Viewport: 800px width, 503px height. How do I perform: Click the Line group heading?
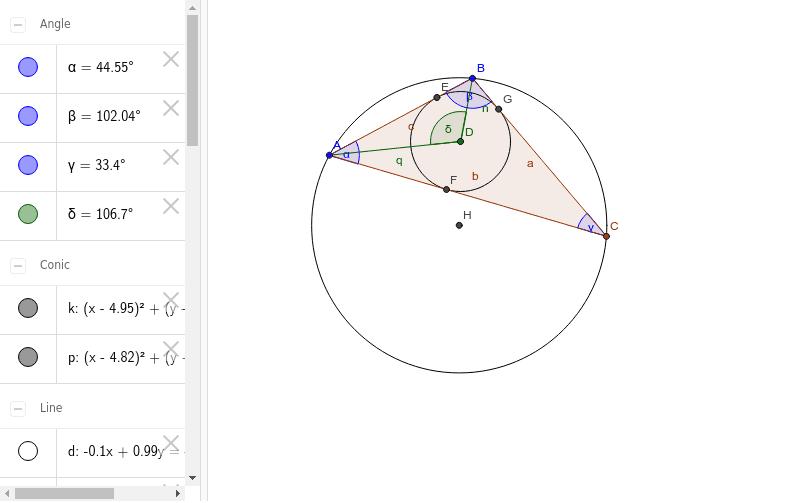point(51,408)
